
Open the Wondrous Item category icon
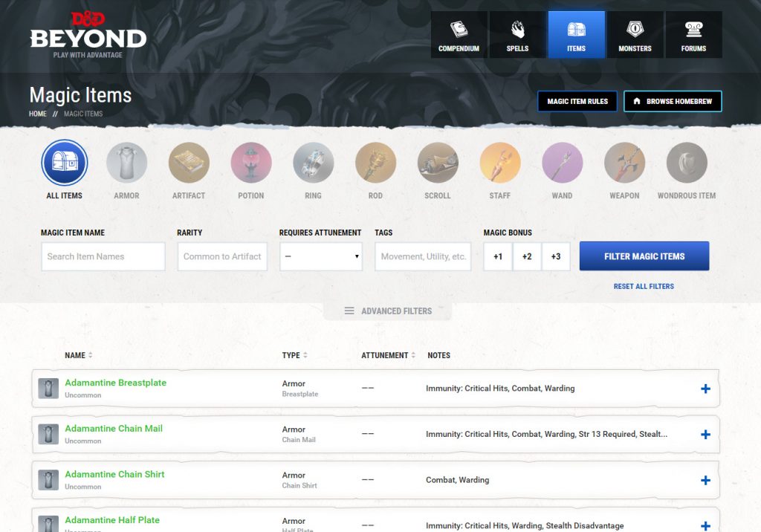click(686, 163)
